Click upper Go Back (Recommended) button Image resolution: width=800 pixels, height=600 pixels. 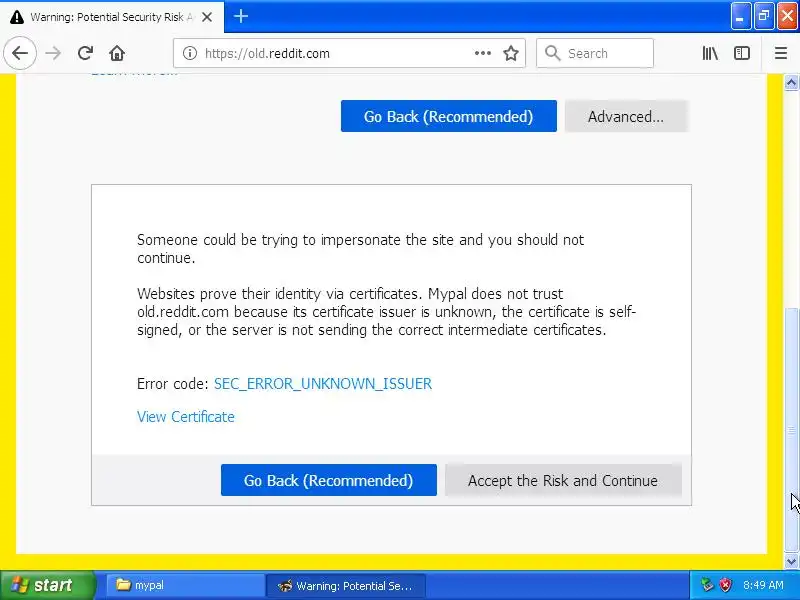pos(448,116)
